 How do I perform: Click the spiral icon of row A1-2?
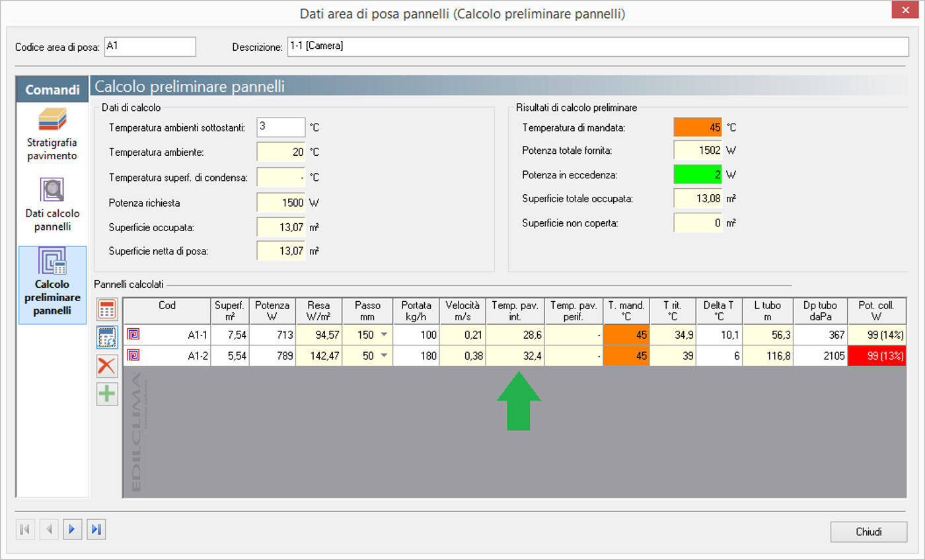[x=133, y=355]
